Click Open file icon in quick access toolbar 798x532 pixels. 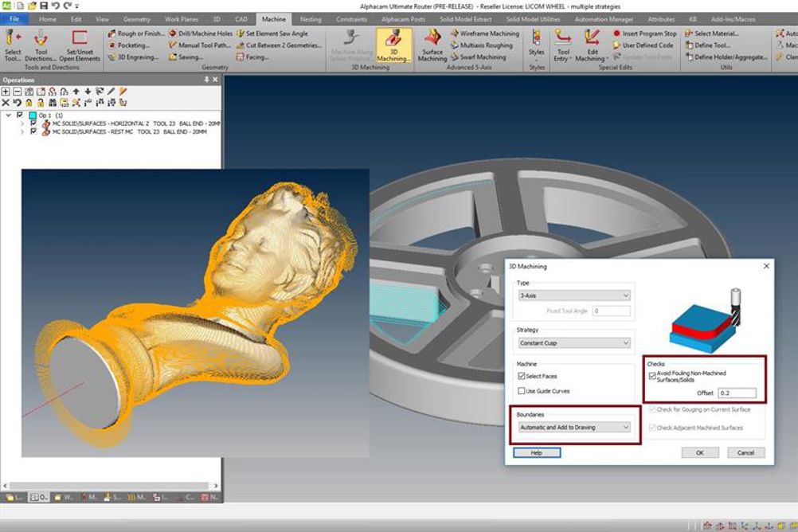tap(32, 6)
